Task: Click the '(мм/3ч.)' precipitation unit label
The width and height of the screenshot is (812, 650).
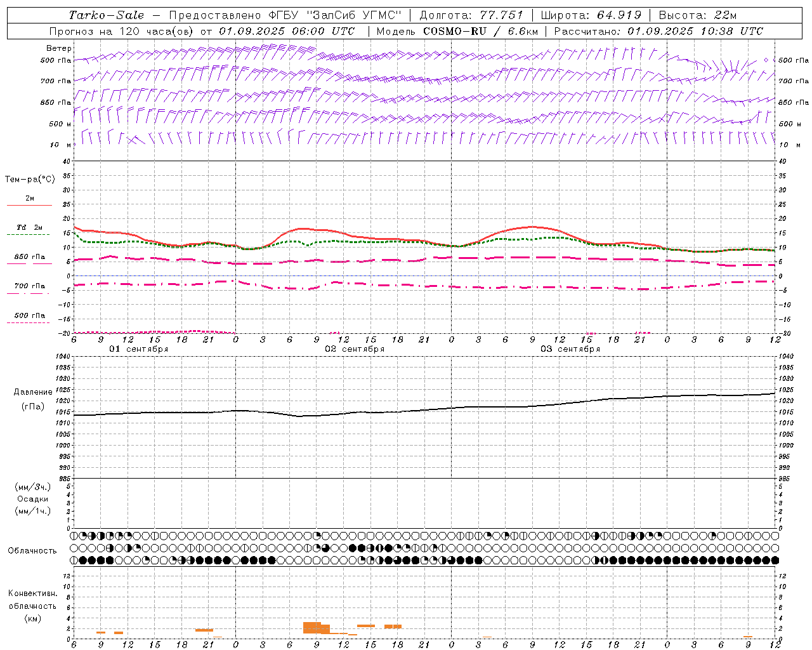Action: point(32,487)
